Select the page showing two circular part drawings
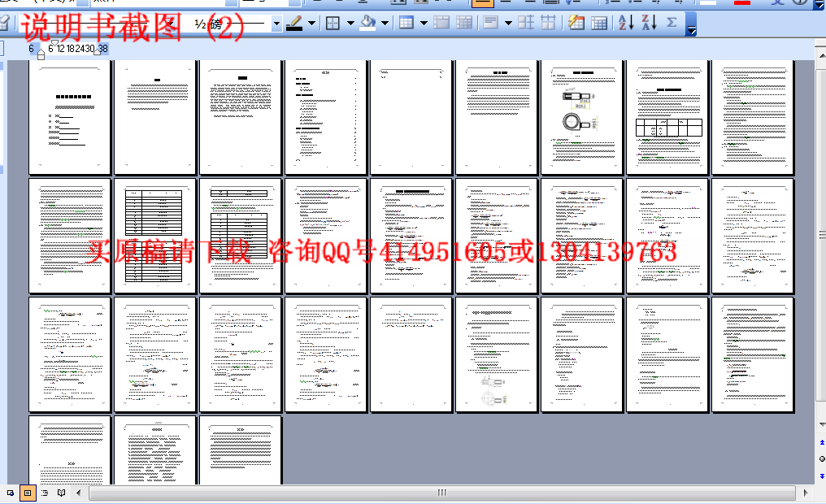Screen dimensions: 826x504 point(581,116)
